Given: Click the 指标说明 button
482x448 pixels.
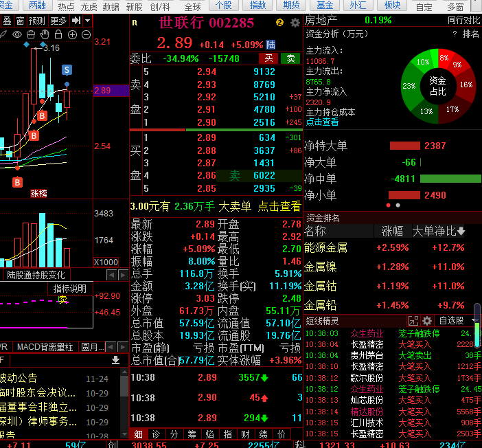Looking at the screenshot, I should tap(70, 289).
